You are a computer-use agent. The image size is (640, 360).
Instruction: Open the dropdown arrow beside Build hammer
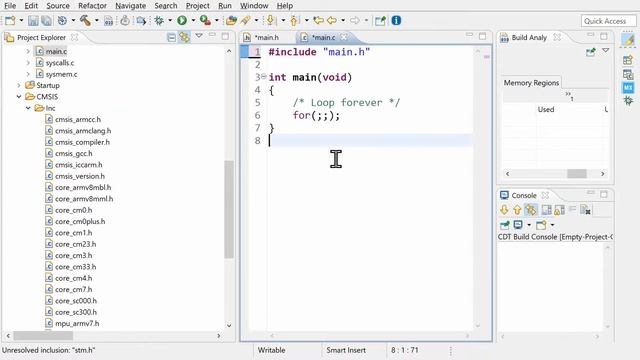point(97,20)
